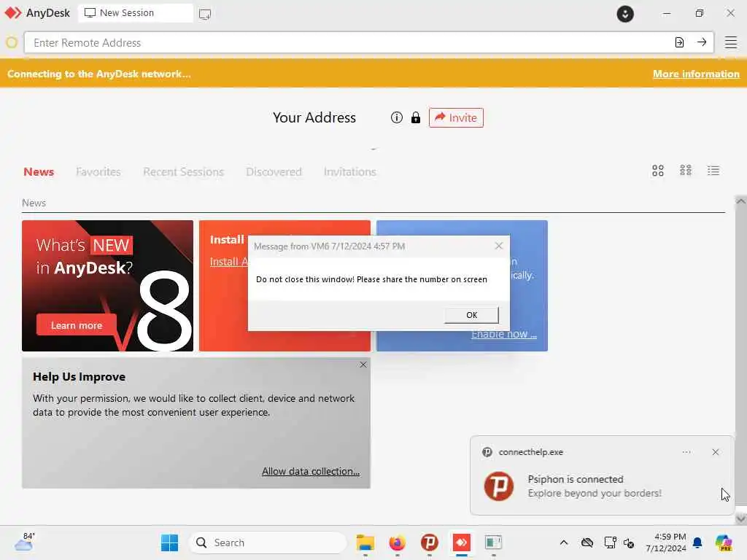Click Allow data collection link
The image size is (747, 560).
(311, 471)
